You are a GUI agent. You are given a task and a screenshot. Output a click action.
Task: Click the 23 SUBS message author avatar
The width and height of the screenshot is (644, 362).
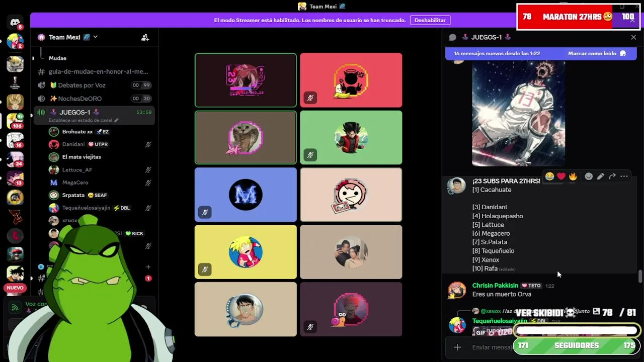click(x=456, y=186)
